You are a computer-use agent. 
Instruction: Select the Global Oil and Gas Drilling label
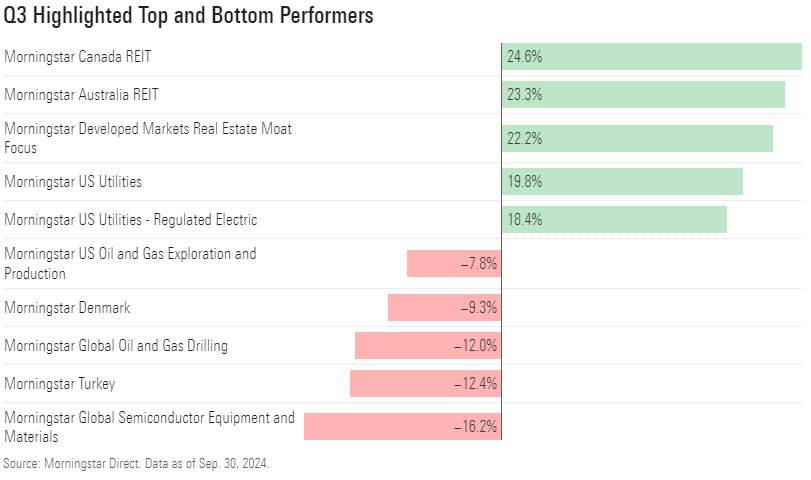[116, 346]
